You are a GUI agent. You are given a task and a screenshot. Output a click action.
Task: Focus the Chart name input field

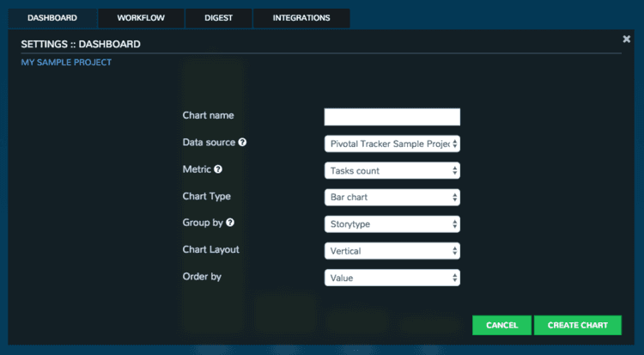pos(392,117)
